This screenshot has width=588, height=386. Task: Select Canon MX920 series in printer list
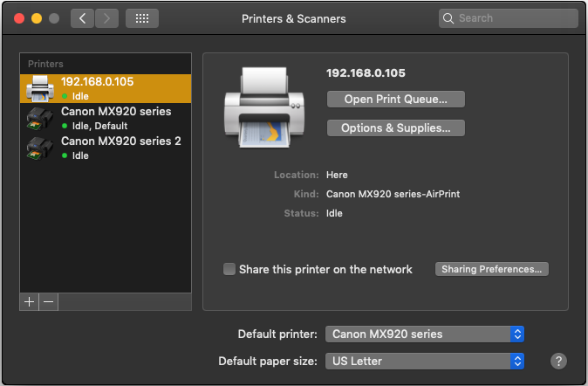[115, 112]
